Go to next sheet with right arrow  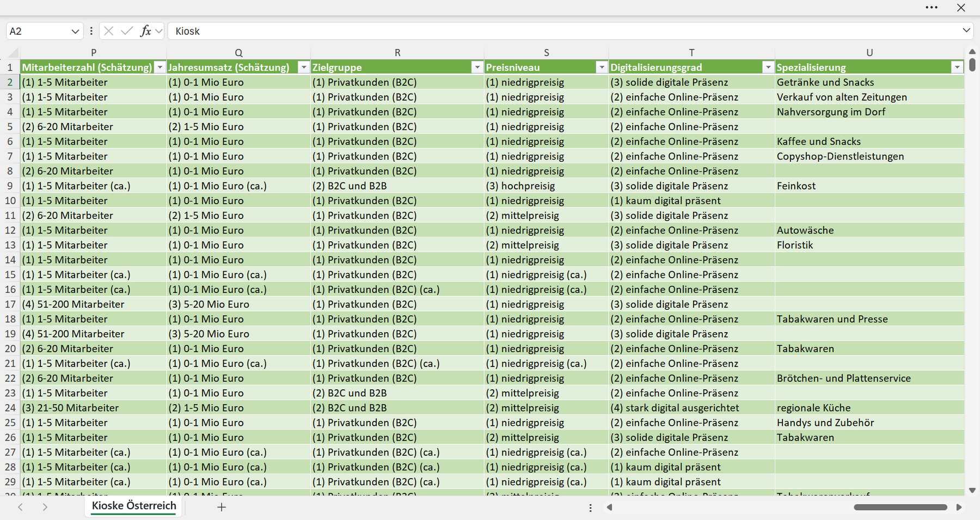pos(45,507)
